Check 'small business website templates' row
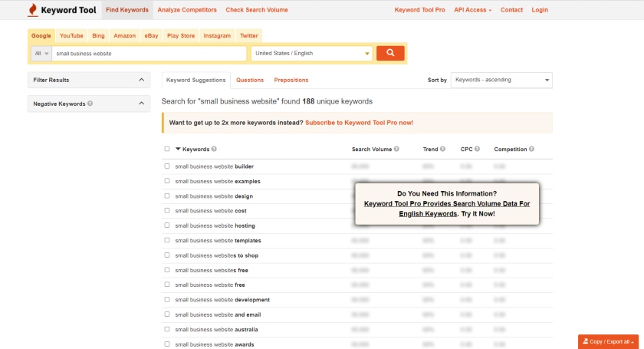Image resolution: width=644 pixels, height=349 pixels. point(167,240)
